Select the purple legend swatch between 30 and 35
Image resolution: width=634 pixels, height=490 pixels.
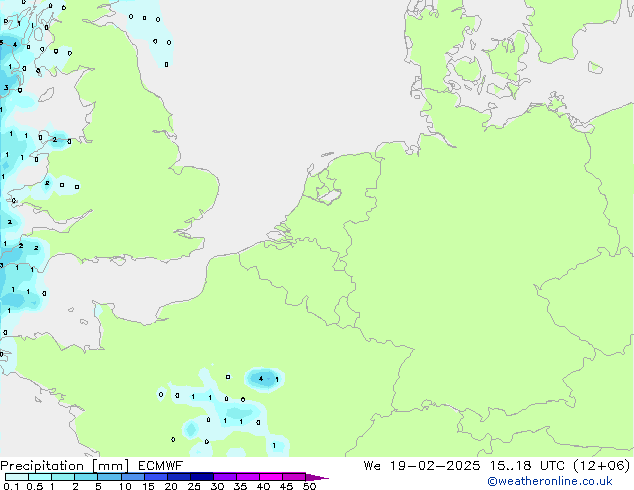[x=224, y=477]
